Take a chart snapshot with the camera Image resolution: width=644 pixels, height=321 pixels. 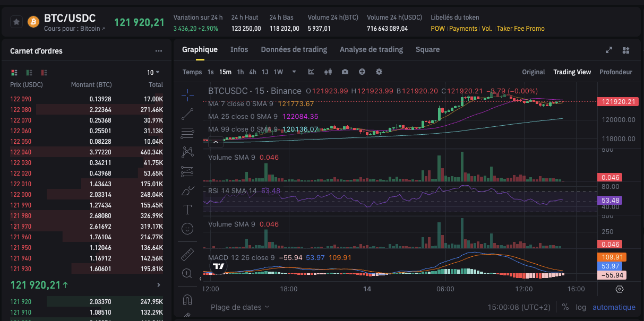click(345, 72)
